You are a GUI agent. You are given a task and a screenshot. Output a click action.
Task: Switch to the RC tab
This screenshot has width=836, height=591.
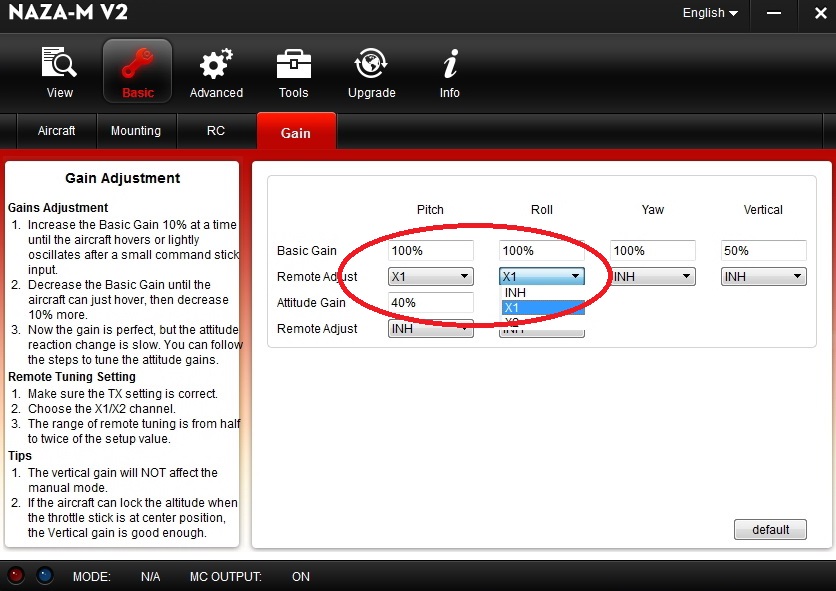point(216,131)
